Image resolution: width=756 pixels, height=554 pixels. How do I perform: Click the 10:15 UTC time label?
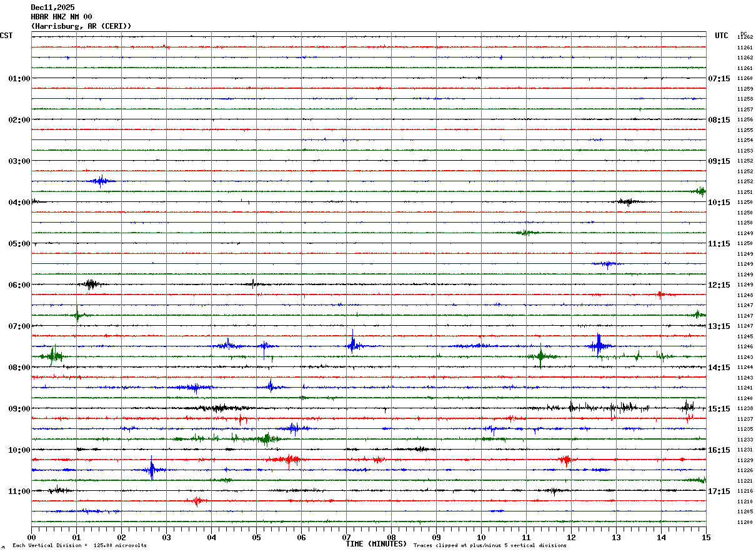click(719, 203)
